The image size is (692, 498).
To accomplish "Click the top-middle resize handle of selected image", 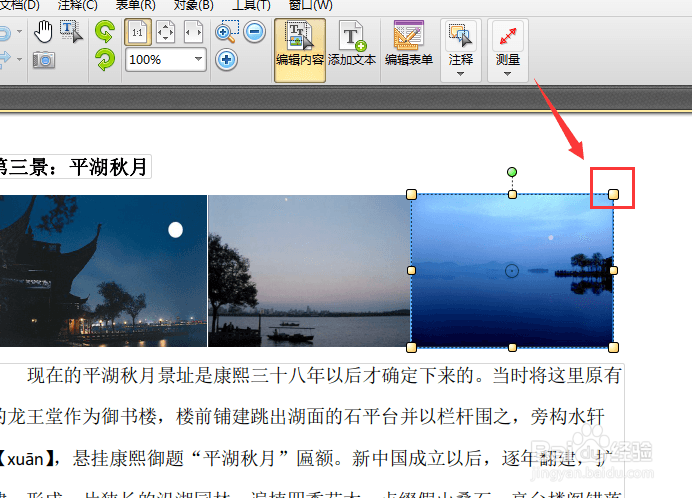I will pyautogui.click(x=512, y=194).
